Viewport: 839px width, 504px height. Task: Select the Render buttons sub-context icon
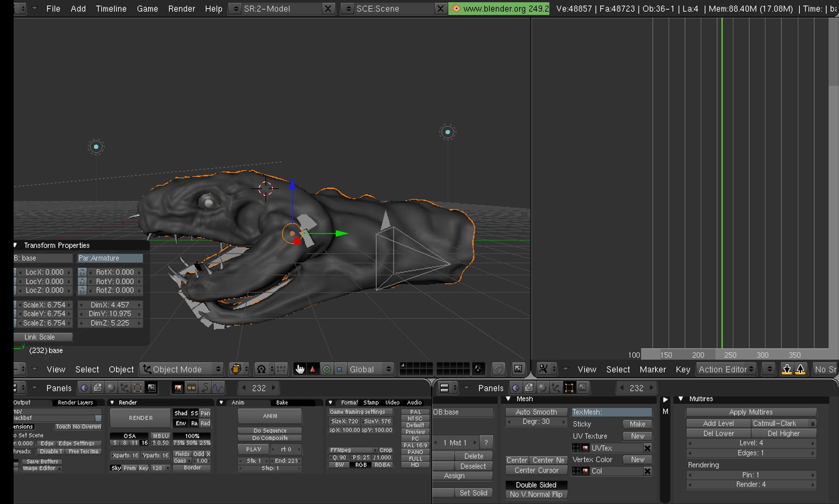(178, 388)
